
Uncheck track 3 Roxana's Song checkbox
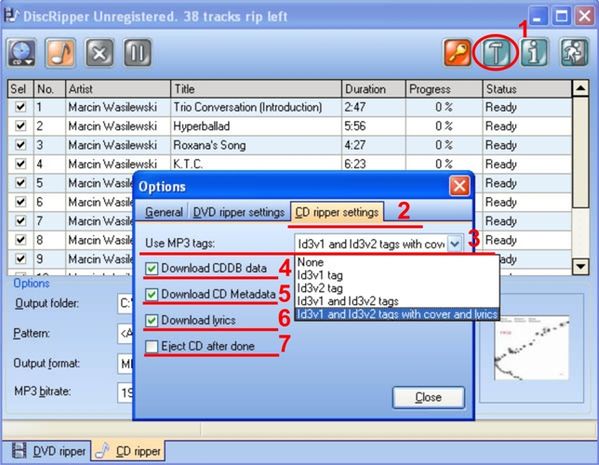pos(20,145)
